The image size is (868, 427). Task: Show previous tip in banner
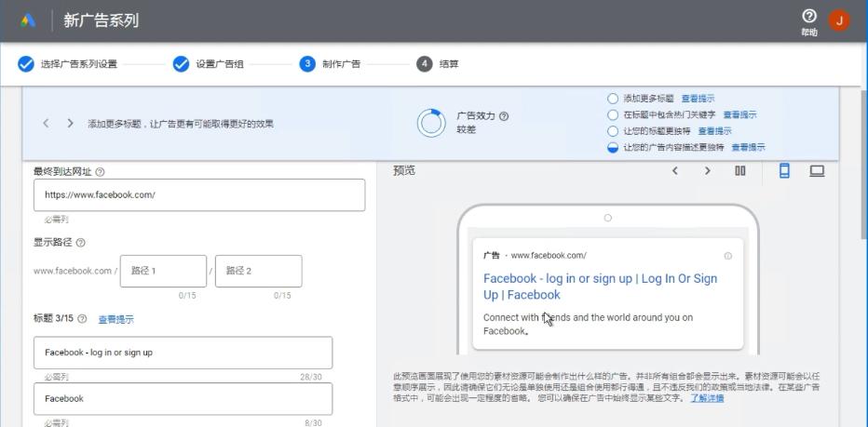tap(46, 124)
